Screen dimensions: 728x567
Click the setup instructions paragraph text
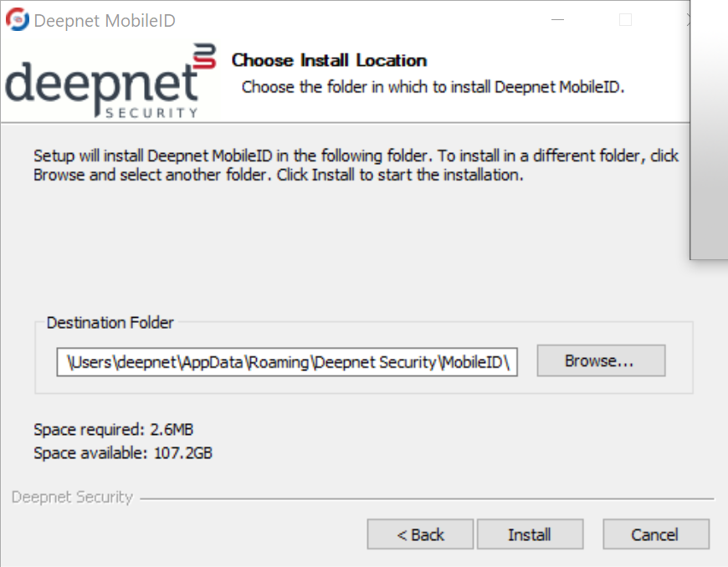pyautogui.click(x=356, y=166)
